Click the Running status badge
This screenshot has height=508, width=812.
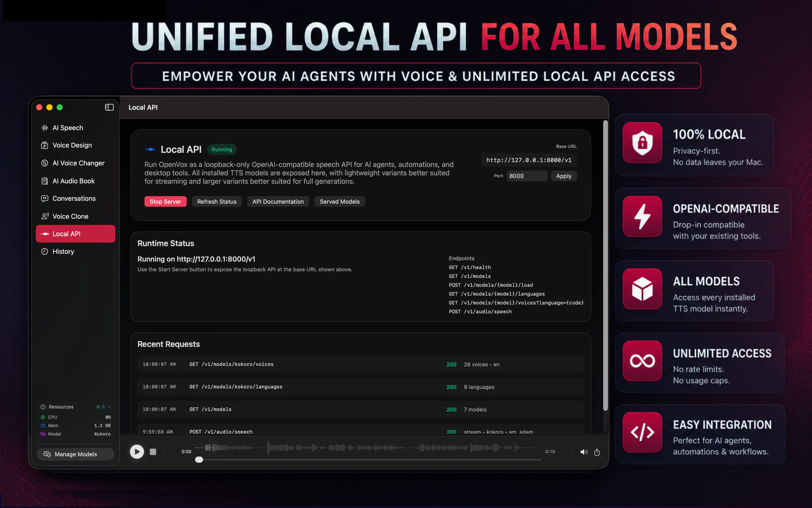click(x=222, y=149)
